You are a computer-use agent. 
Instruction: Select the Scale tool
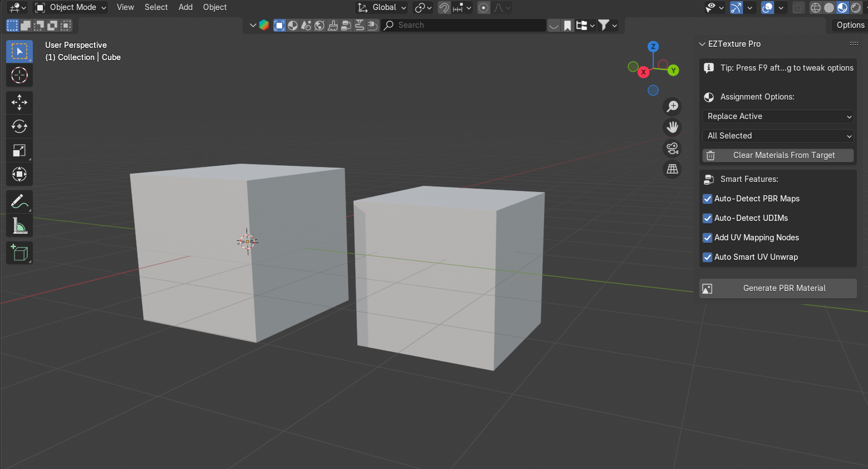point(19,150)
